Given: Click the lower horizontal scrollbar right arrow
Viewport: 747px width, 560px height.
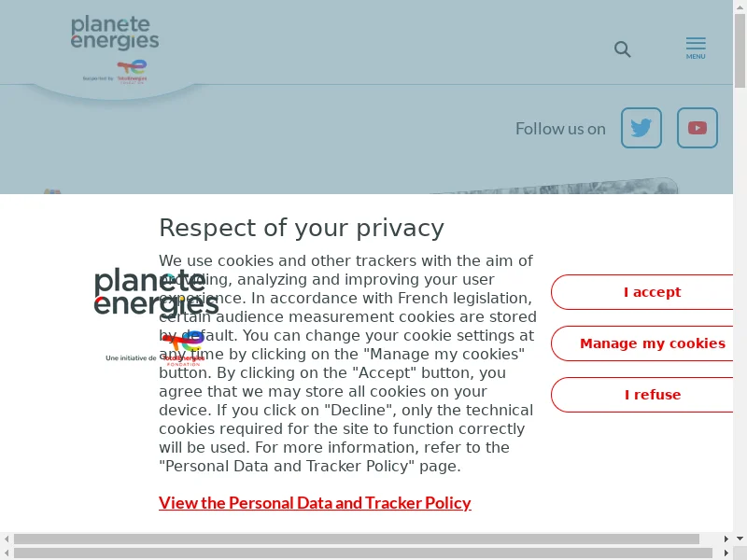Looking at the screenshot, I should (x=726, y=553).
